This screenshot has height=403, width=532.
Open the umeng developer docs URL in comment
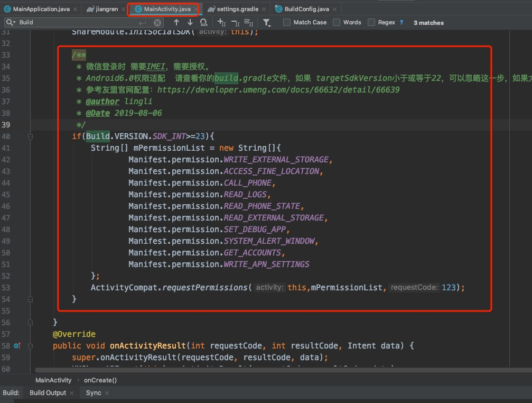(x=278, y=89)
